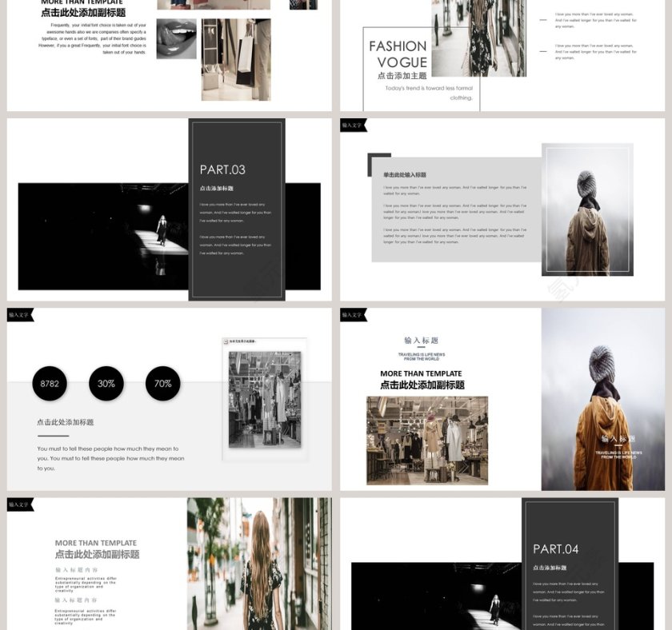The height and width of the screenshot is (630, 672).
Task: Select the black-and-white clothing rack picture
Action: pos(264,400)
